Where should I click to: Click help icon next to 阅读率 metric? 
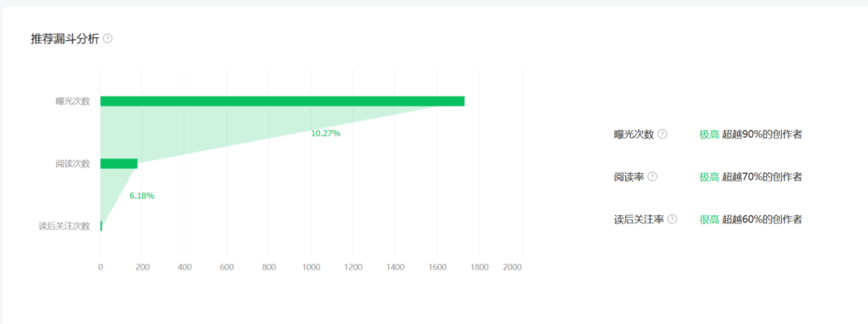point(652,177)
